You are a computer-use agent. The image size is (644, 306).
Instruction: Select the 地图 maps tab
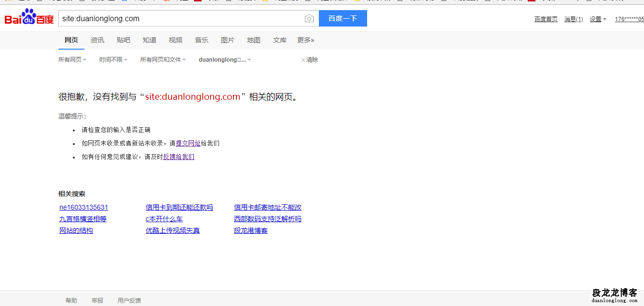point(254,40)
